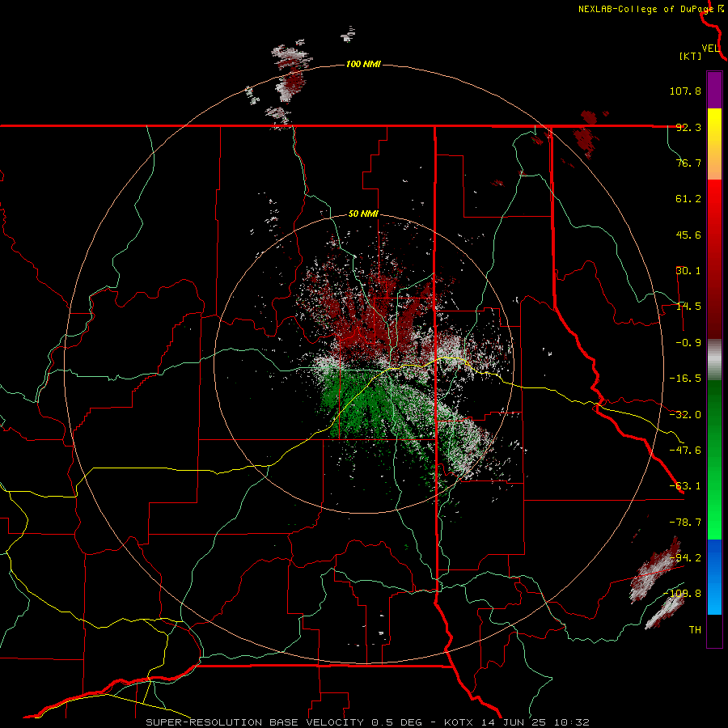The height and width of the screenshot is (728, 728).
Task: Pick the gray near-zero segment of the color bar
Action: point(714,360)
